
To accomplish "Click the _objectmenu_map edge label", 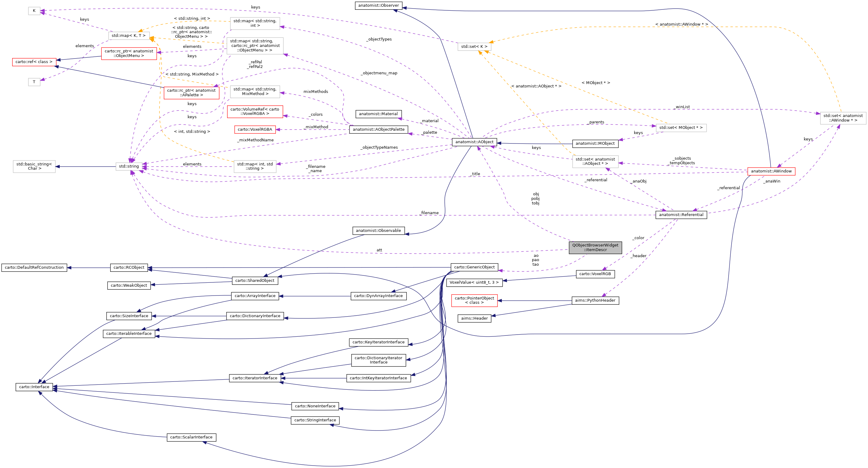I will 379,73.
